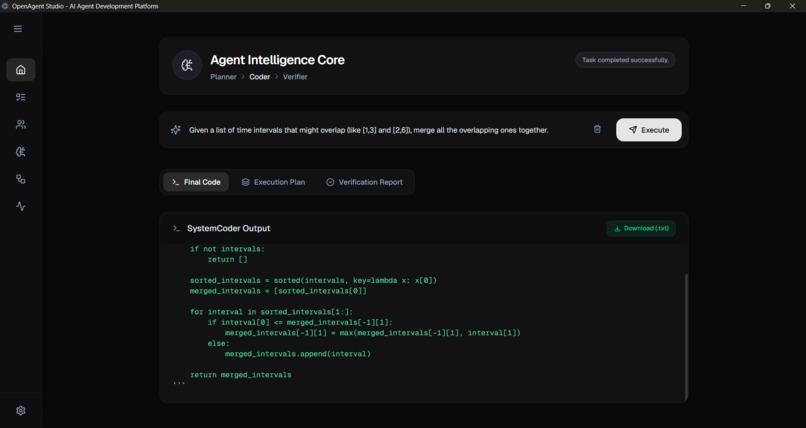806x428 pixels.
Task: Select the Verifier breadcrumb step
Action: point(295,77)
